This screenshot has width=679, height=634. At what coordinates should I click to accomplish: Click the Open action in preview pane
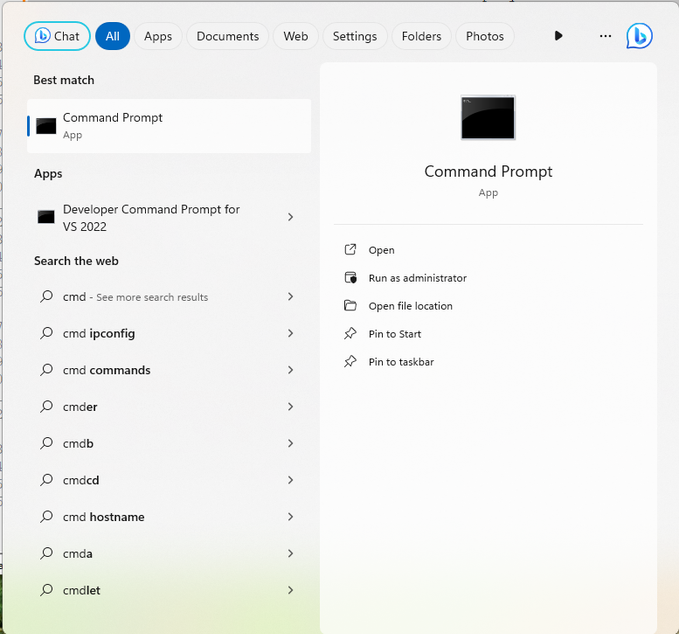[x=382, y=250]
